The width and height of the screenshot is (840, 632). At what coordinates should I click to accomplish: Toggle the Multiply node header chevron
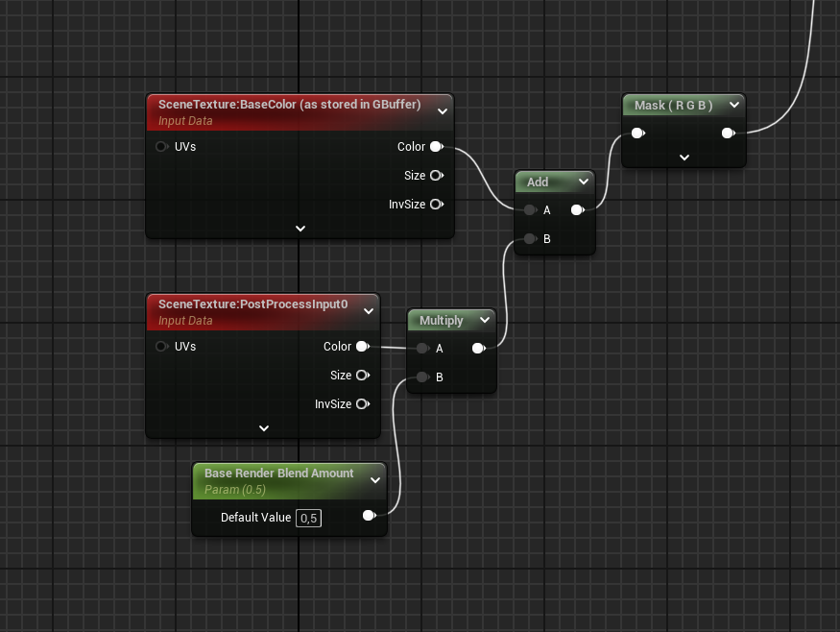(485, 321)
